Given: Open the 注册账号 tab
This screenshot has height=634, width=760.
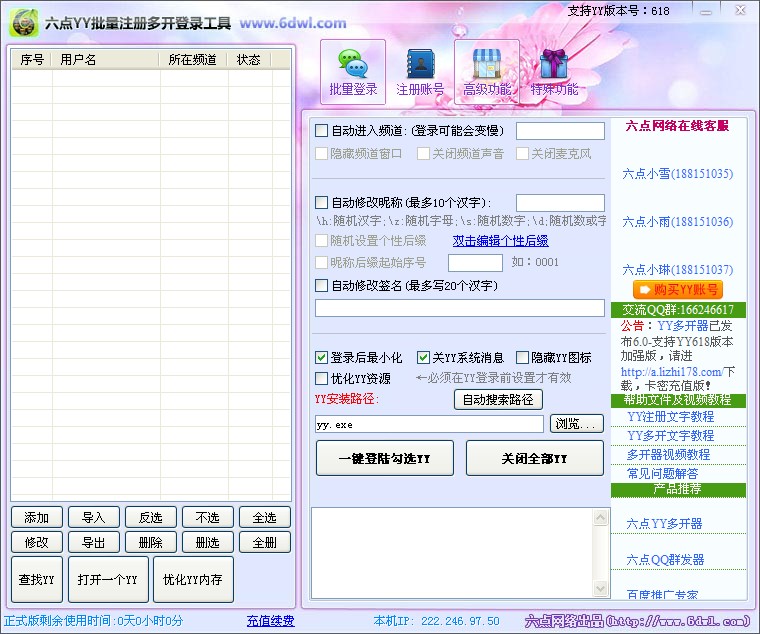Looking at the screenshot, I should point(420,72).
